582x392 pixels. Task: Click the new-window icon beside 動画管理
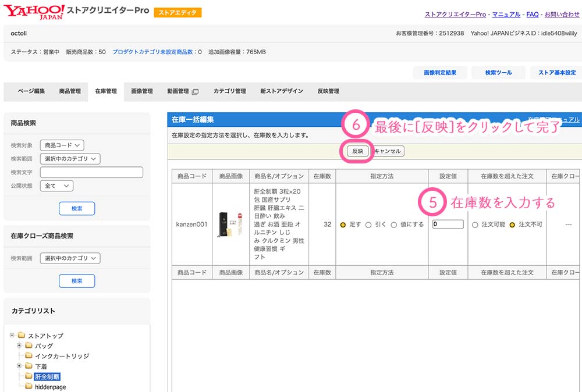tap(196, 92)
